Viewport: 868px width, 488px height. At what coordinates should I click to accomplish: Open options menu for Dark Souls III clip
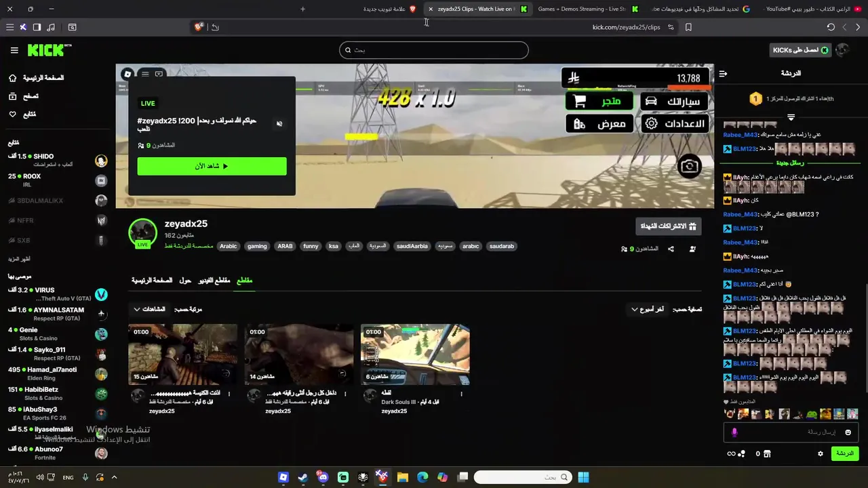(x=461, y=394)
